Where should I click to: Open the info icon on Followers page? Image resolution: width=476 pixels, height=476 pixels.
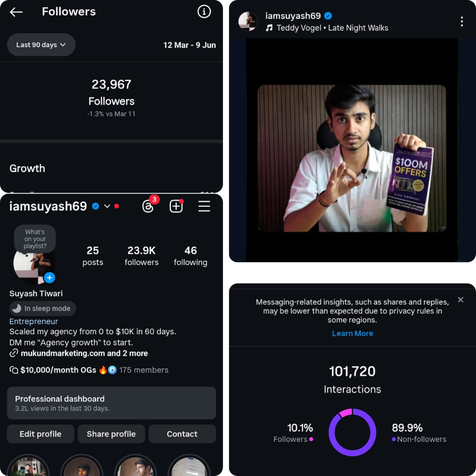[x=204, y=12]
